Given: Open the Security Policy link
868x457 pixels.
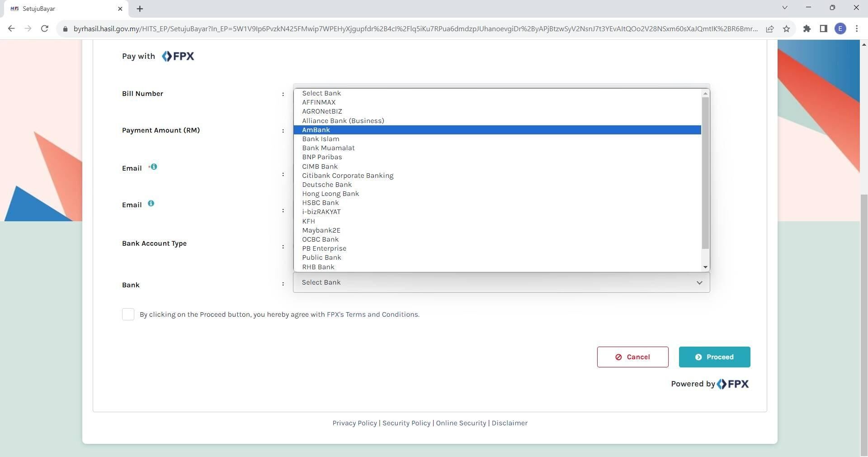Looking at the screenshot, I should coord(406,423).
